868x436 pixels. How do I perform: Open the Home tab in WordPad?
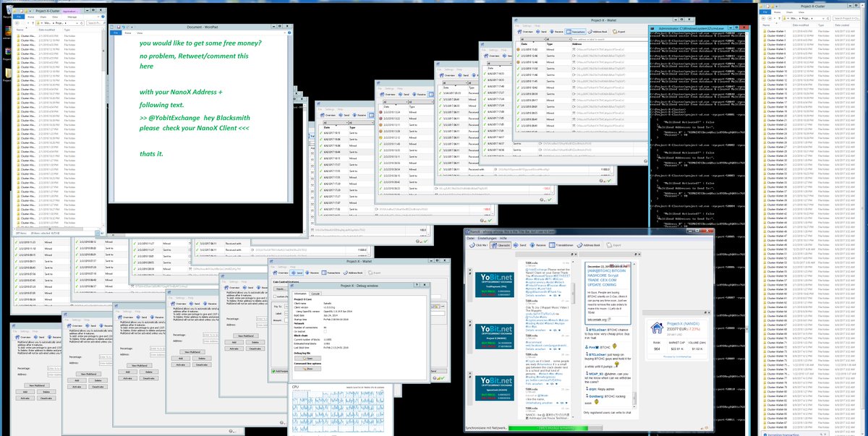(x=128, y=33)
